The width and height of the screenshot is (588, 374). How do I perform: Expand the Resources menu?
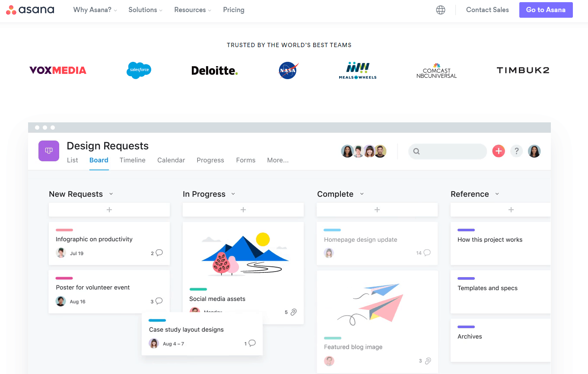(x=193, y=10)
